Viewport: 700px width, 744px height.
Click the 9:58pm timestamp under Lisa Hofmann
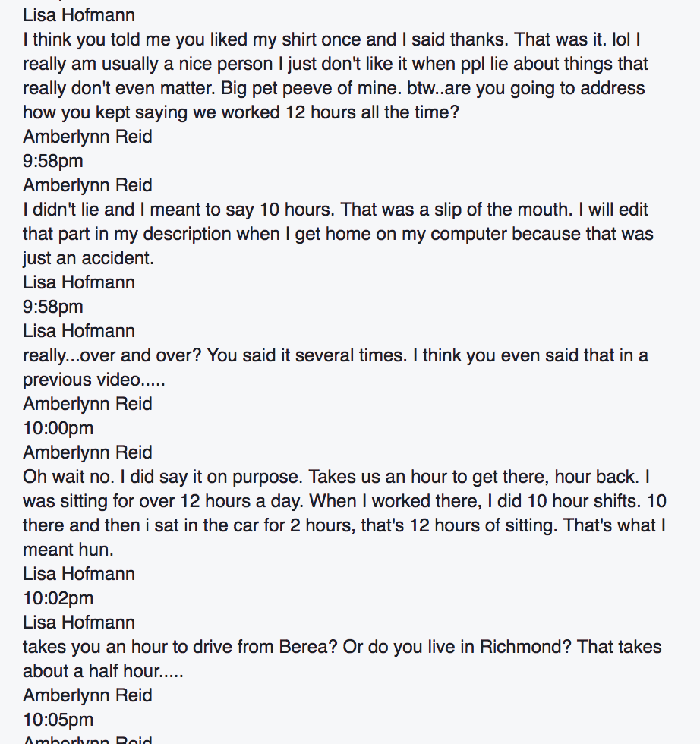[x=52, y=307]
